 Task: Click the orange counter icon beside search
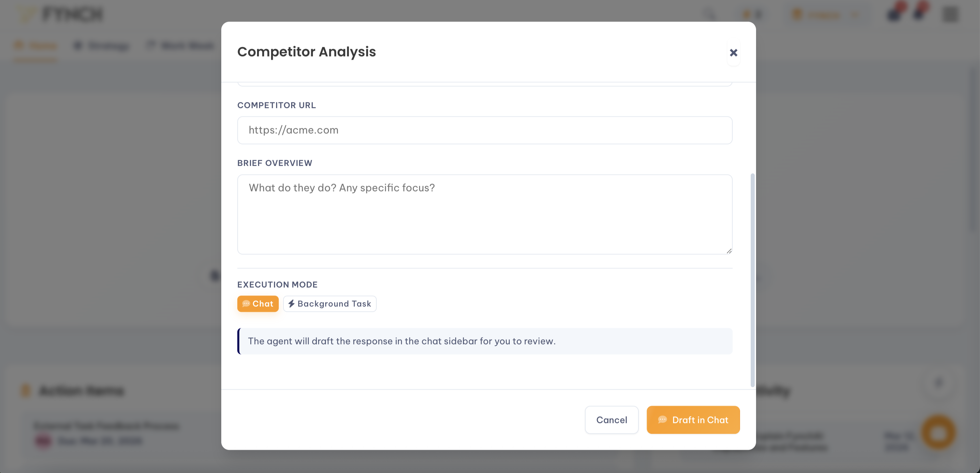tap(752, 14)
